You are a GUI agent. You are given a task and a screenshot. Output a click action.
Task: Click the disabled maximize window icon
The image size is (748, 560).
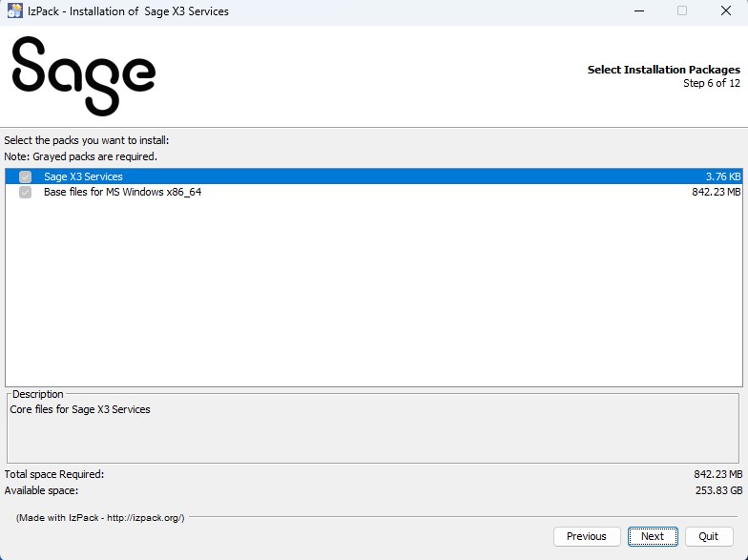pos(682,11)
